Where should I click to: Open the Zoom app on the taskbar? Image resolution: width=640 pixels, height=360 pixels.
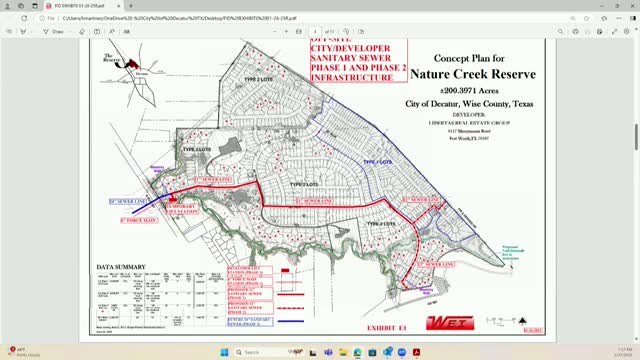[x=402, y=352]
